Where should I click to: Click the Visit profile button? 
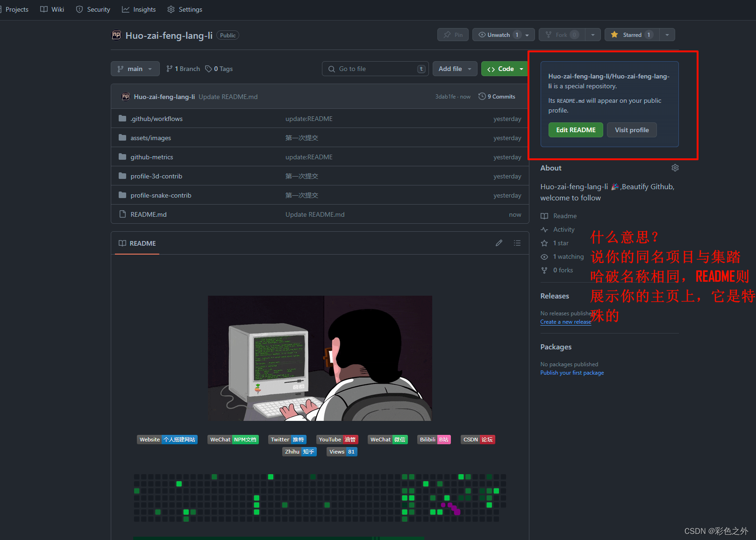coord(632,130)
